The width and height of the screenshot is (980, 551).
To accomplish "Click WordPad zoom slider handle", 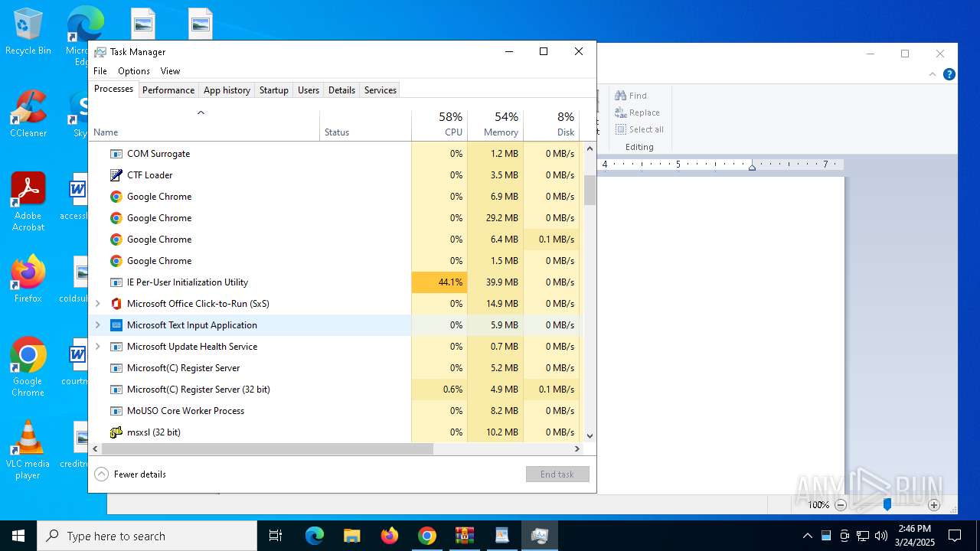I will coord(887,505).
